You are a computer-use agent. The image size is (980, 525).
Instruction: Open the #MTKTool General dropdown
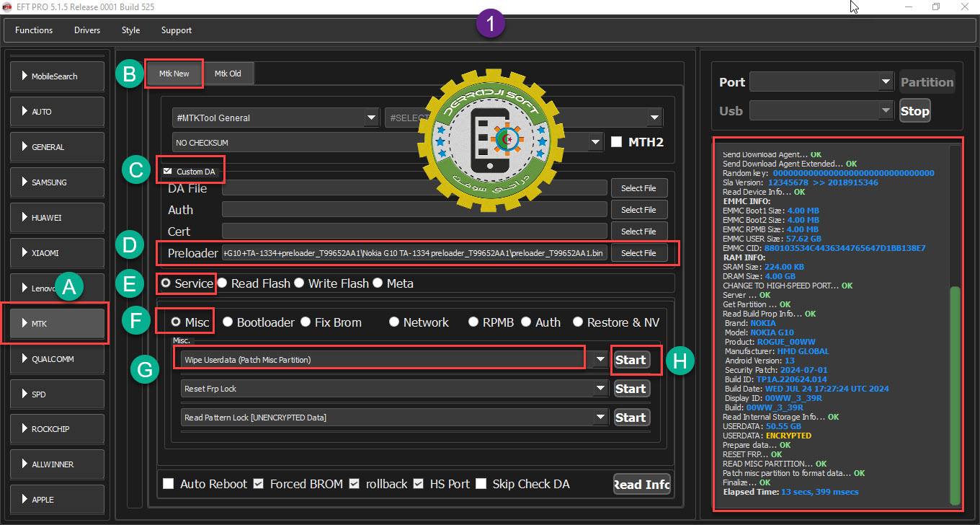[x=275, y=118]
